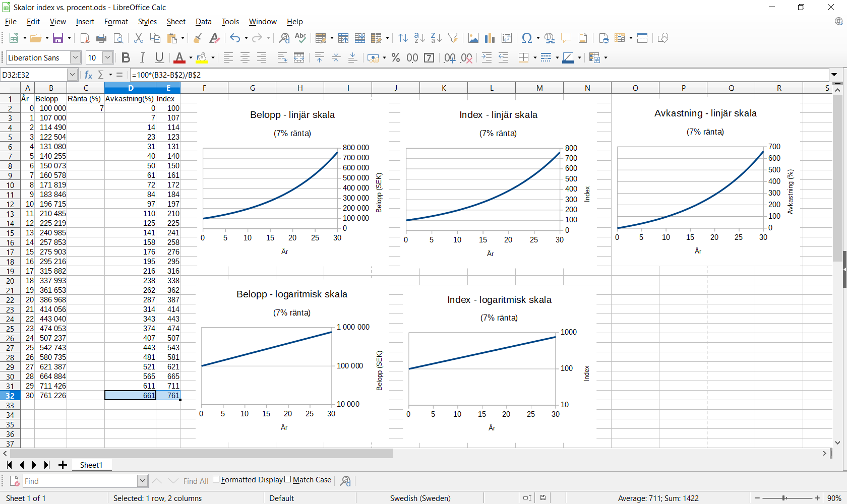Viewport: 847px width, 504px height.
Task: Click the Print icon
Action: (x=101, y=38)
